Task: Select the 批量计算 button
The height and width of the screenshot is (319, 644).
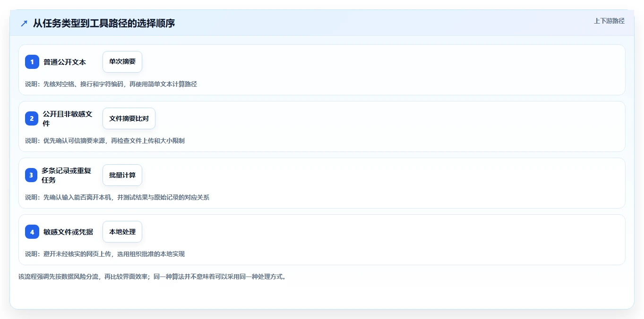Action: tap(122, 175)
